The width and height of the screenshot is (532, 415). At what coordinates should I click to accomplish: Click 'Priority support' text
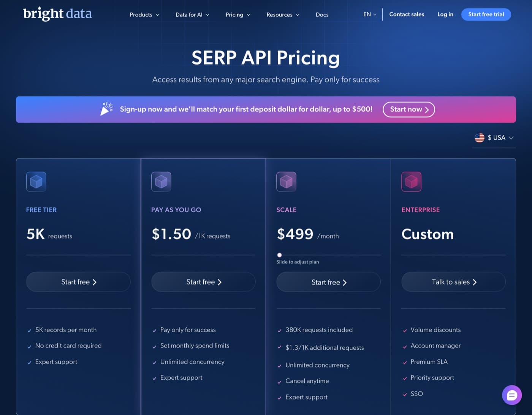[x=432, y=377]
